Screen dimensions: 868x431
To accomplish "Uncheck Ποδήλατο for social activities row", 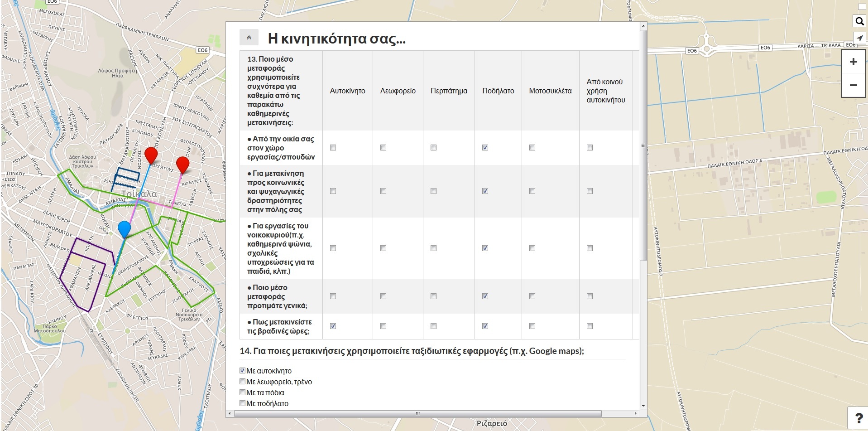I will tap(485, 191).
